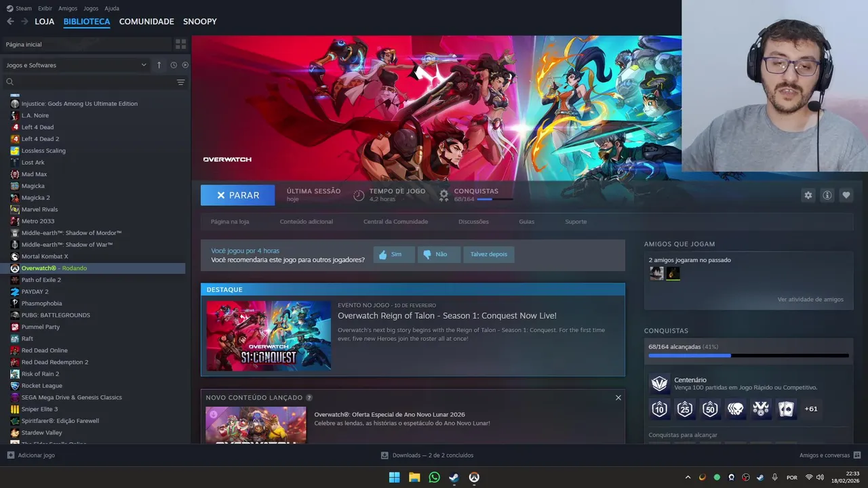Click the medal achievement icon

[761, 409]
